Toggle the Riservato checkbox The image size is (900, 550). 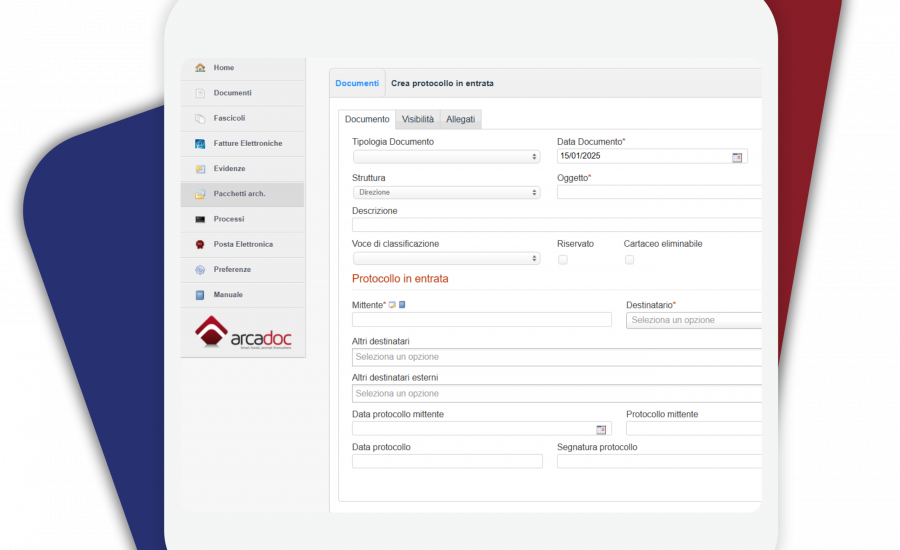pos(563,260)
